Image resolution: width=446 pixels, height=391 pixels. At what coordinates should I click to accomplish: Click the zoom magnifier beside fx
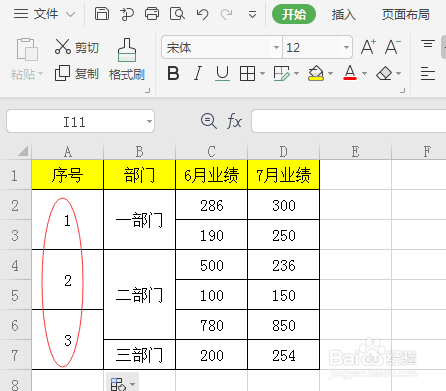coord(209,121)
